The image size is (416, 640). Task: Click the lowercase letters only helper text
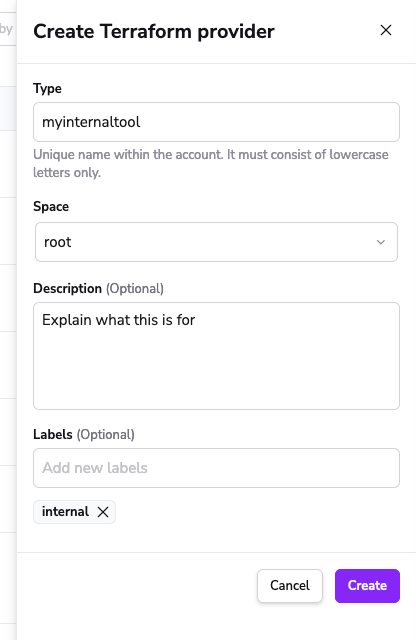[211, 163]
